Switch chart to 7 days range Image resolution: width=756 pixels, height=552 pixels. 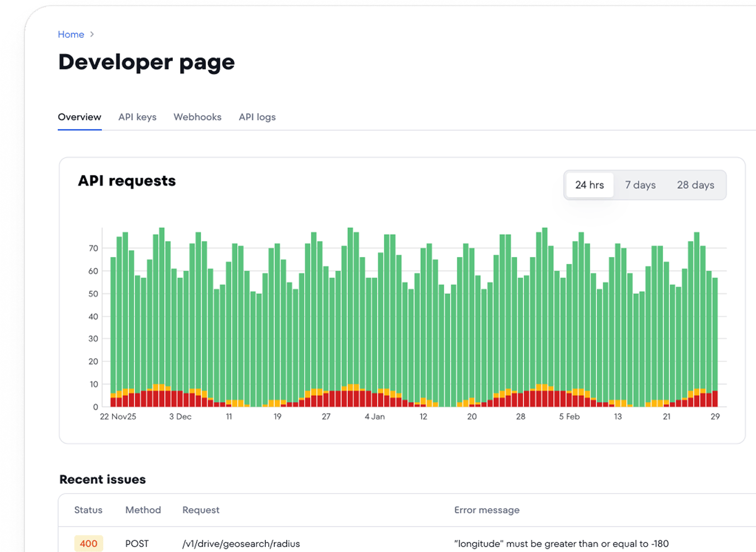[x=640, y=185]
